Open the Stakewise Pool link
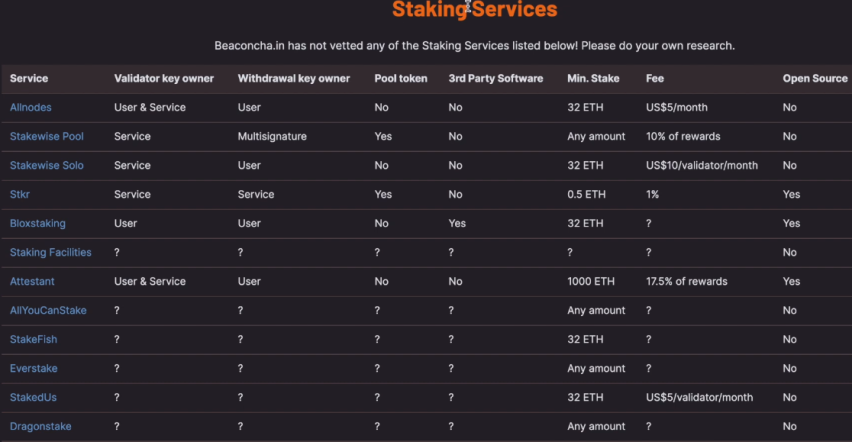The height and width of the screenshot is (442, 852). [47, 136]
